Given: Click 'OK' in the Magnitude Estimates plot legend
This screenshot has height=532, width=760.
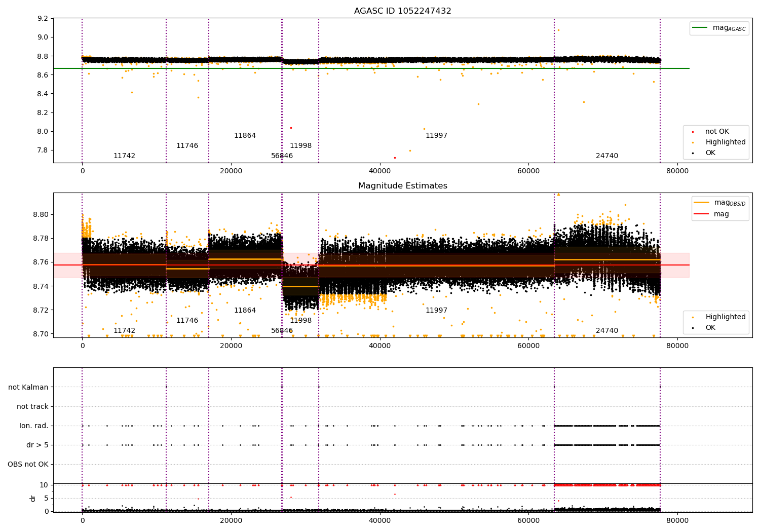Looking at the screenshot, I should (704, 327).
